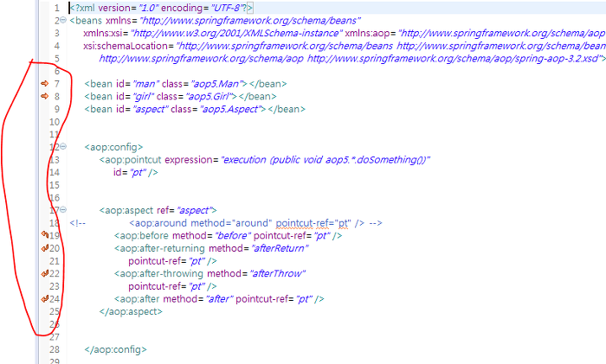Click the bean id value "man"
This screenshot has height=364, width=606.
pyautogui.click(x=145, y=84)
